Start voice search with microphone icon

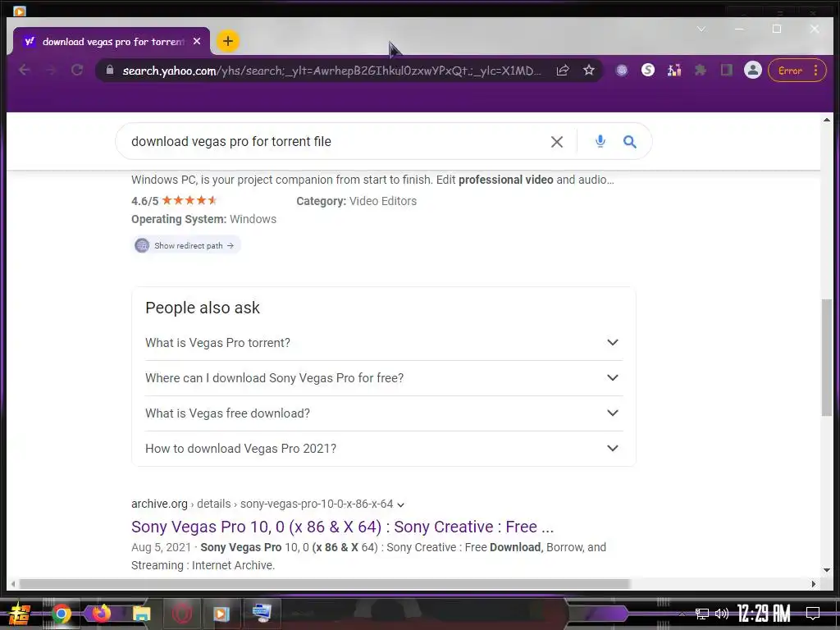600,141
